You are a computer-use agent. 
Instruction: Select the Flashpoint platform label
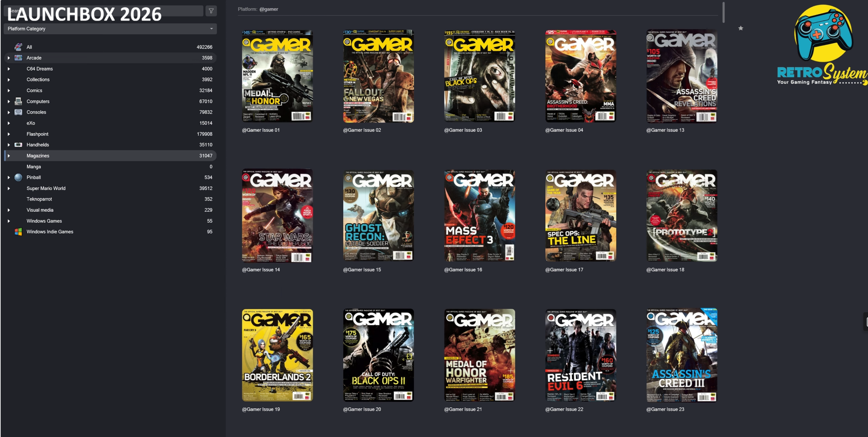[37, 134]
